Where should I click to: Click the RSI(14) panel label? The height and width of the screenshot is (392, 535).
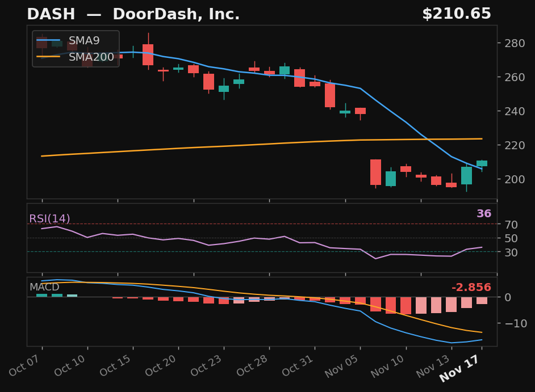pos(49,218)
